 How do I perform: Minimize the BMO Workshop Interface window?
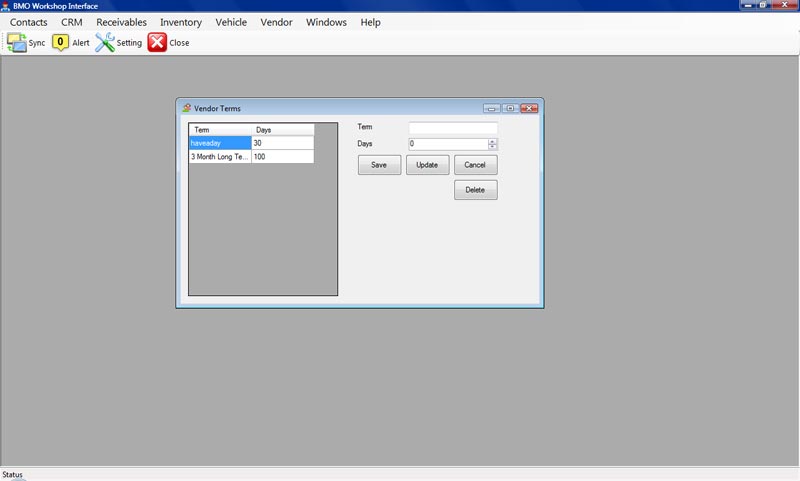pyautogui.click(x=747, y=5)
